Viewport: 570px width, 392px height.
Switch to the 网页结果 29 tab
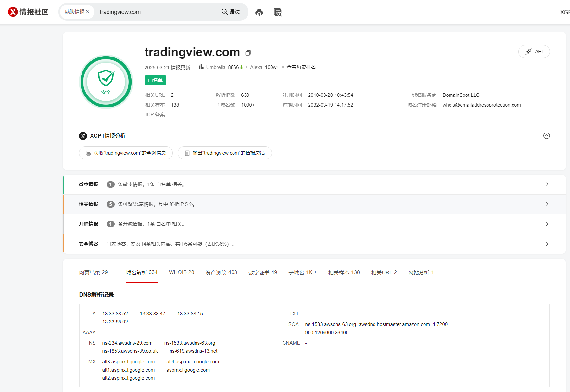click(93, 272)
